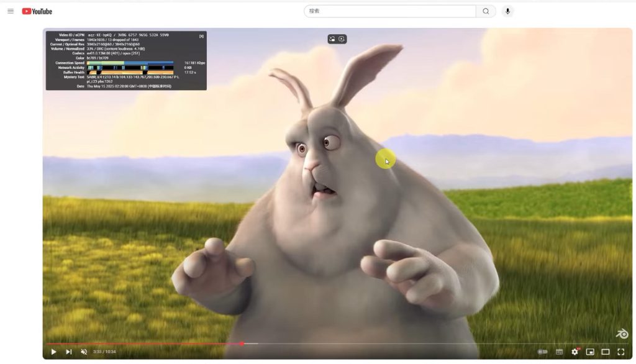
Task: Click the left overlay icon atop the video
Action: click(332, 39)
